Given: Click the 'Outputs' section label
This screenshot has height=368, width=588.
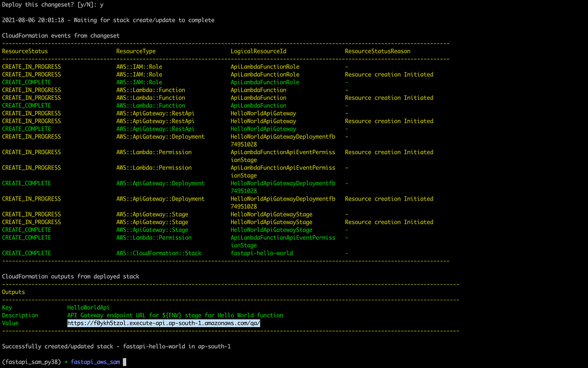Looking at the screenshot, I should pyautogui.click(x=13, y=292).
